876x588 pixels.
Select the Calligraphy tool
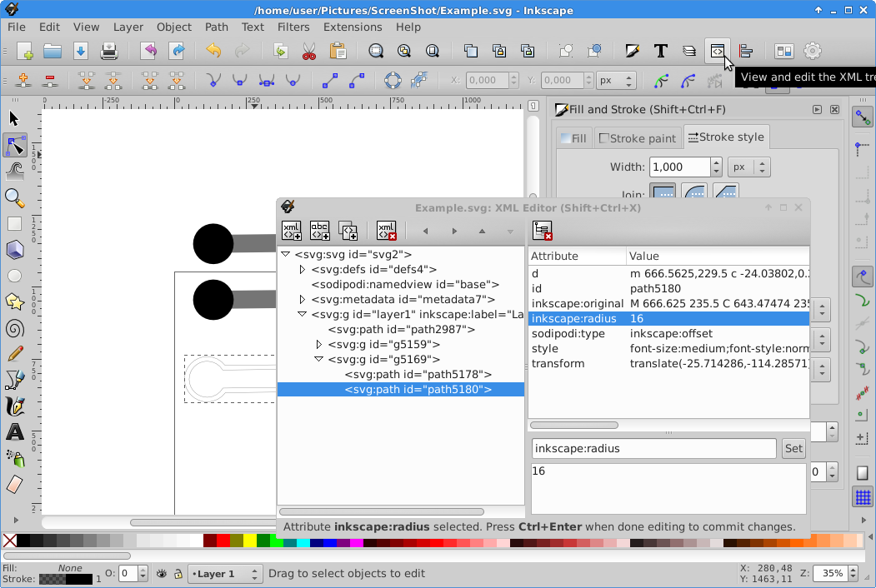[x=14, y=406]
